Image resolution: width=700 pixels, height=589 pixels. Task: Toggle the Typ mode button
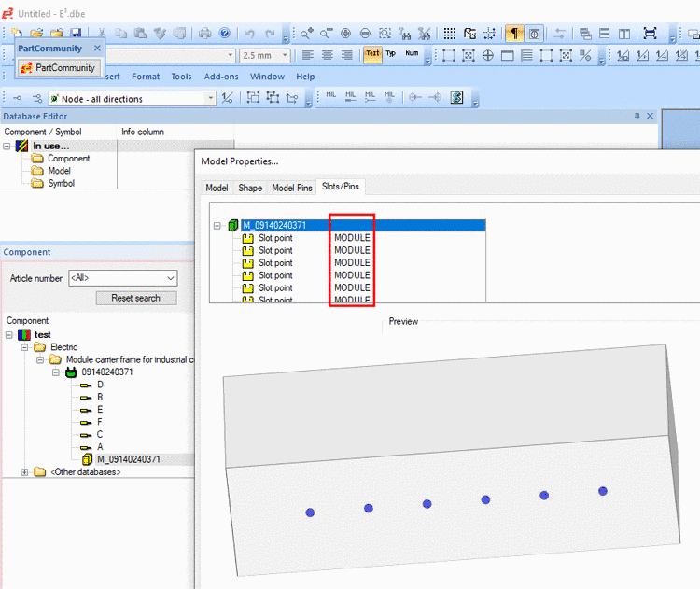coord(391,55)
